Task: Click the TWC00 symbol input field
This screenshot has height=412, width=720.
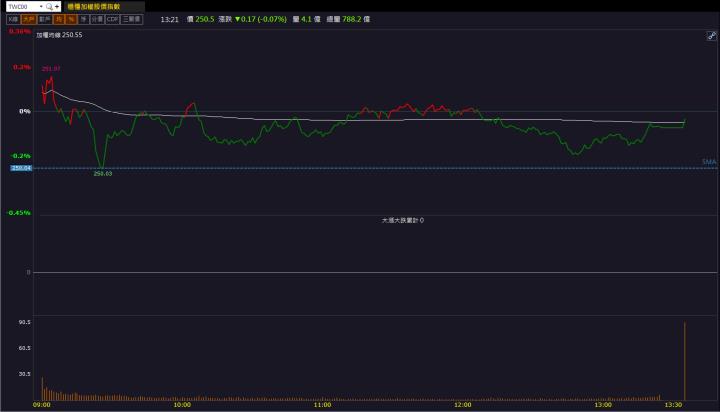Action: pyautogui.click(x=23, y=6)
